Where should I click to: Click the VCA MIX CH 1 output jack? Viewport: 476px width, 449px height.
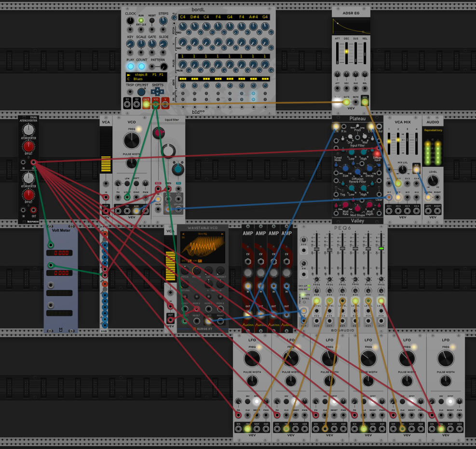pos(389,211)
